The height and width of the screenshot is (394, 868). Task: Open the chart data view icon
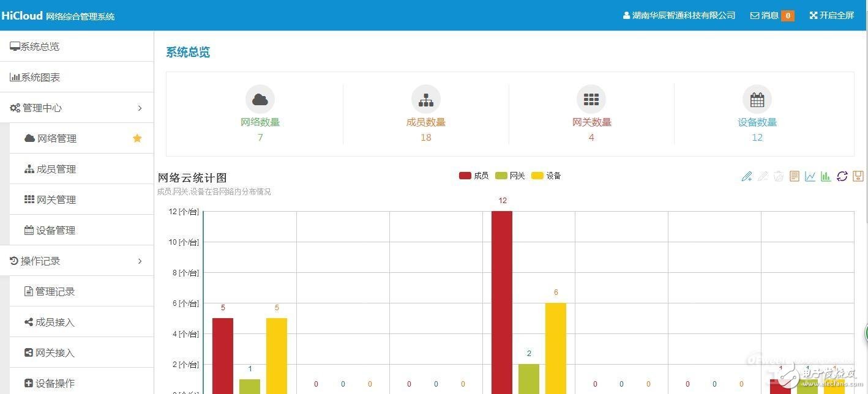[x=795, y=176]
